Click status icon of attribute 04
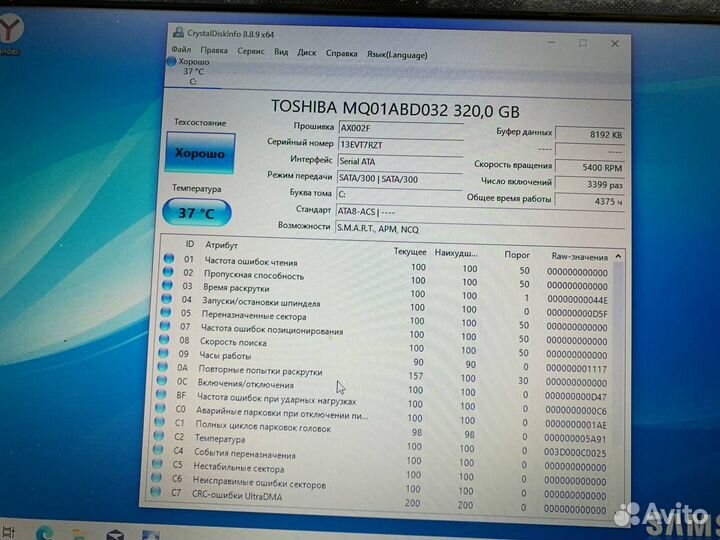Screen dimensions: 720x540 [x=167, y=299]
